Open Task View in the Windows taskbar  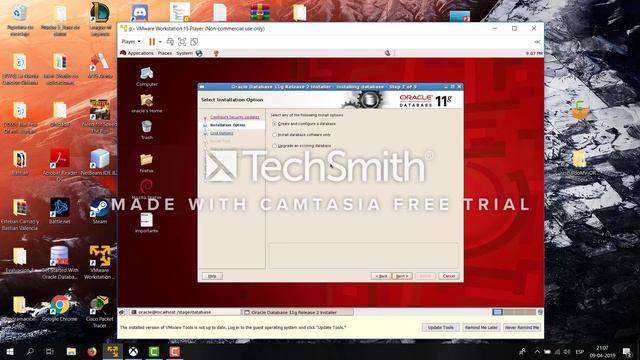pos(50,351)
